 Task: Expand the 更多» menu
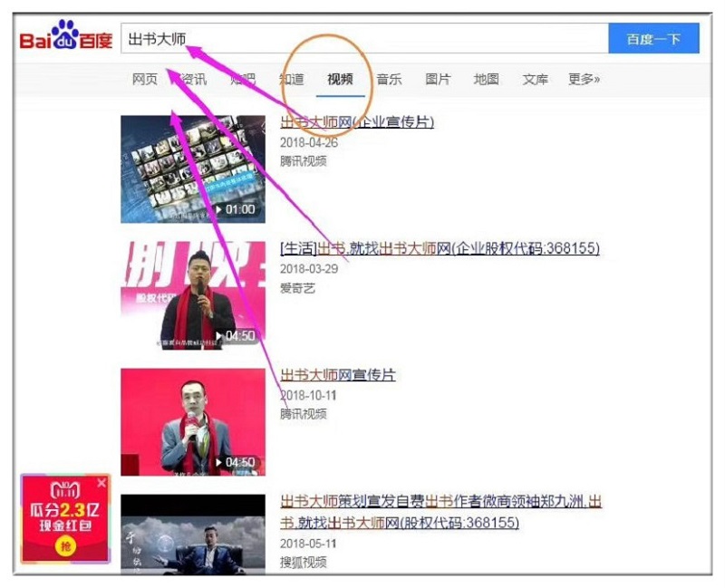584,80
